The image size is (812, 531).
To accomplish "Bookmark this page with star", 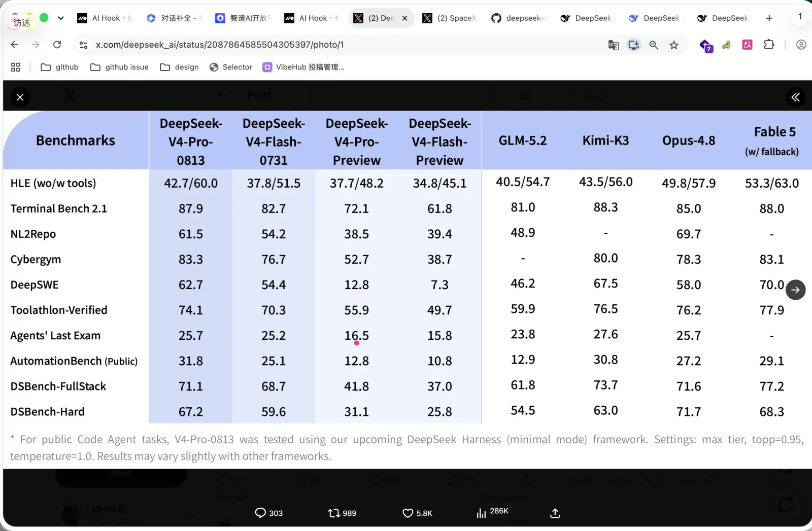I will 674,45.
